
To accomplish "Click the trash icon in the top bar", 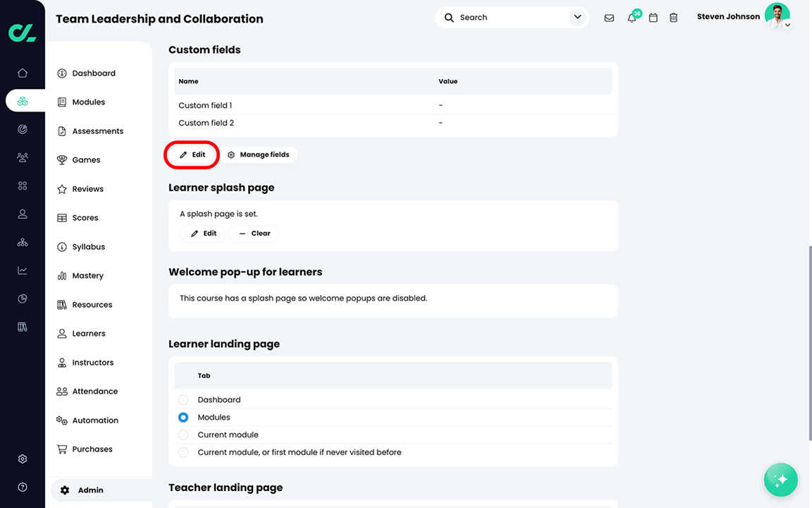I will [673, 17].
